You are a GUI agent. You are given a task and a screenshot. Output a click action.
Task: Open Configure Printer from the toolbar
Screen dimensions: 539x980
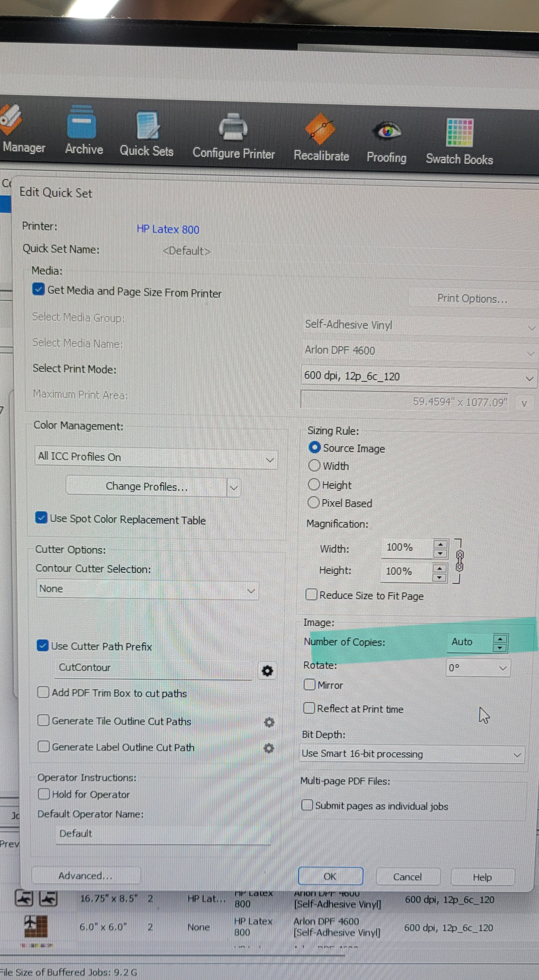pyautogui.click(x=233, y=136)
